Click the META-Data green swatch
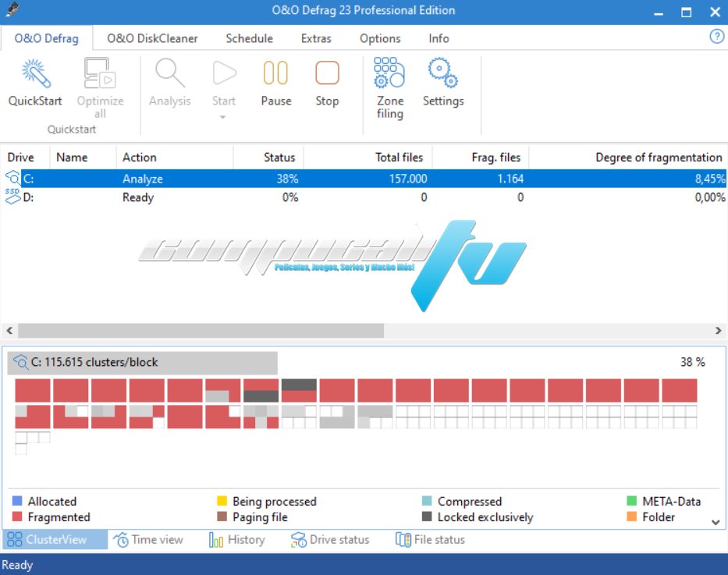The height and width of the screenshot is (575, 728). tap(631, 501)
